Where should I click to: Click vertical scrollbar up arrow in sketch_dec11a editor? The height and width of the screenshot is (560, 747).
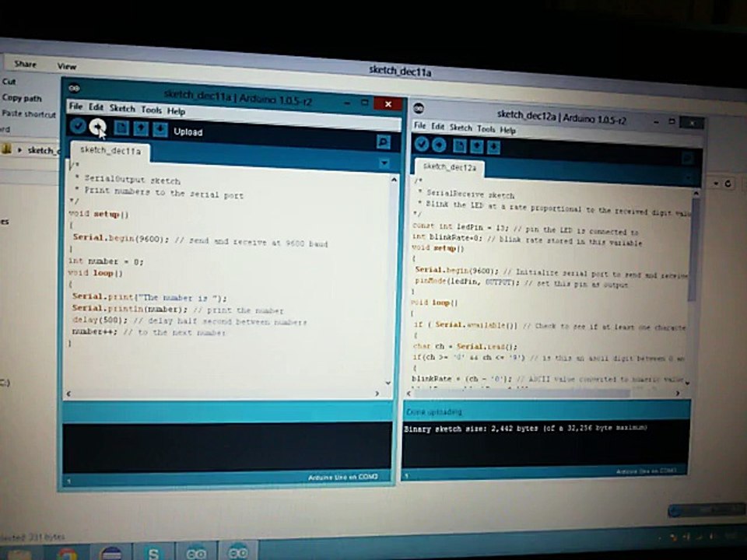pos(394,180)
